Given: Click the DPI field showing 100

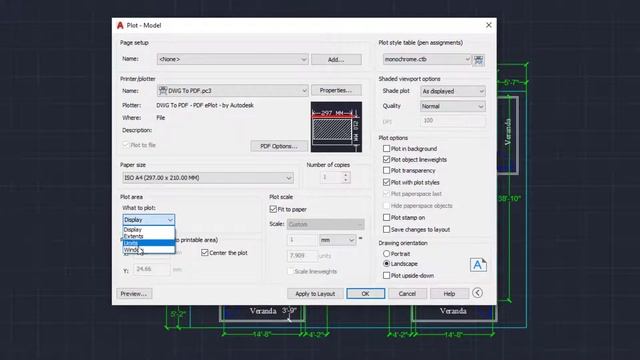Looking at the screenshot, I should [x=453, y=121].
